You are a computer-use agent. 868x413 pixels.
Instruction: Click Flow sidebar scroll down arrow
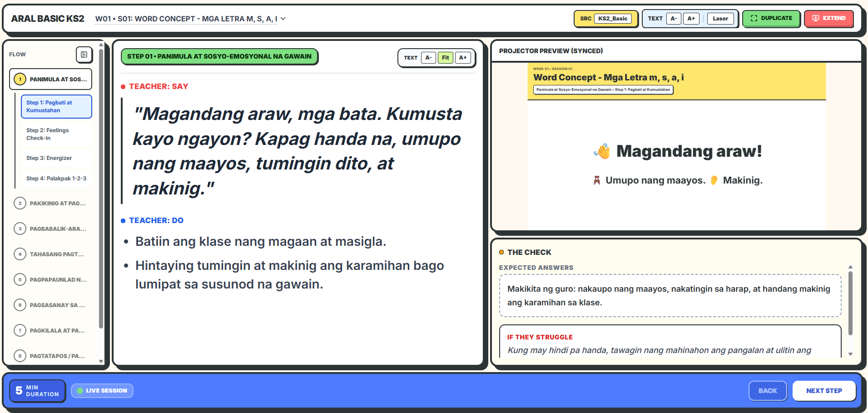[101, 362]
